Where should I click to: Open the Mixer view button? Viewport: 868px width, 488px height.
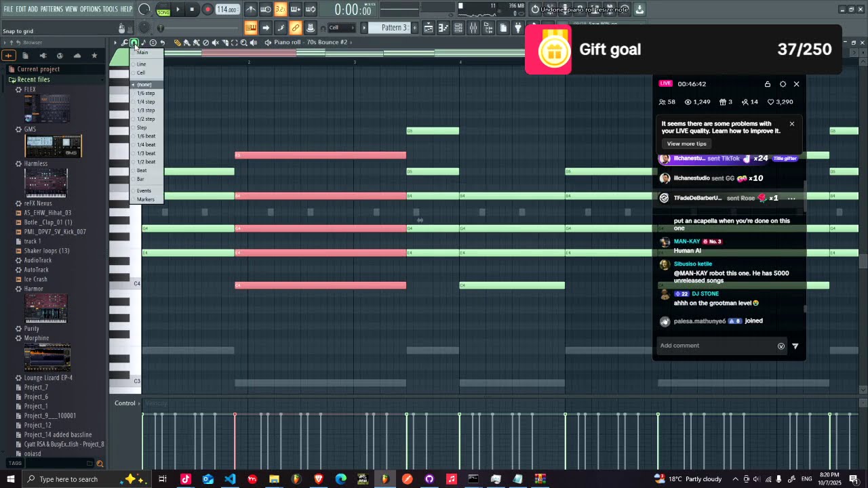473,28
